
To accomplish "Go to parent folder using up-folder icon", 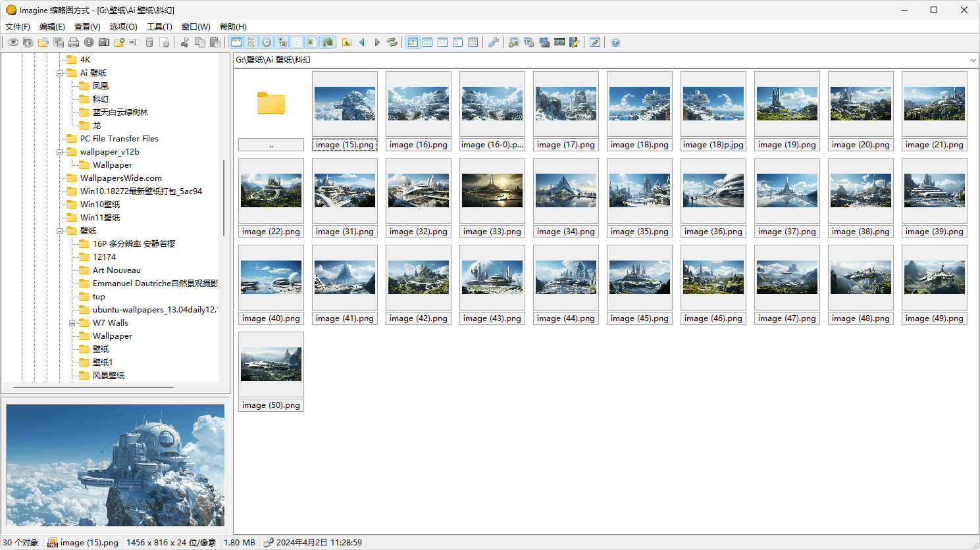I will [x=347, y=42].
